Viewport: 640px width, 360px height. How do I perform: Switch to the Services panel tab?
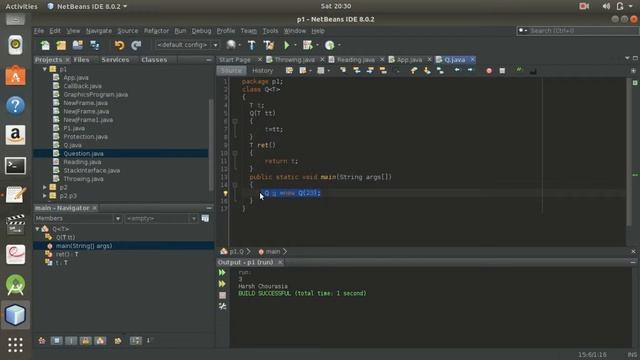point(115,60)
